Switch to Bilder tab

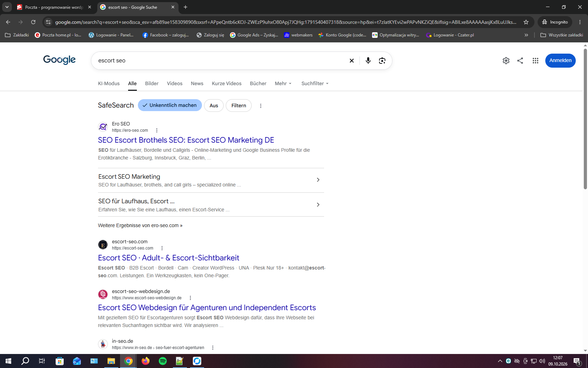(x=152, y=83)
